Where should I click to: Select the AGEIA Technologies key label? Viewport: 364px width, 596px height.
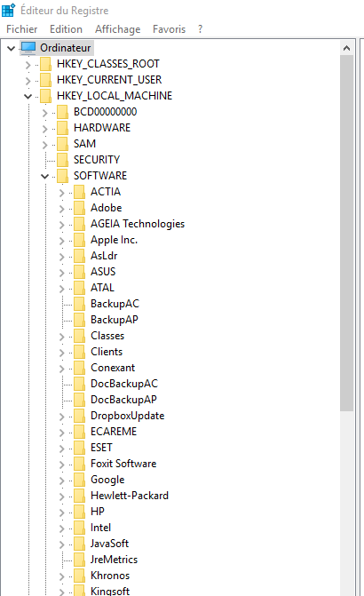click(x=138, y=224)
